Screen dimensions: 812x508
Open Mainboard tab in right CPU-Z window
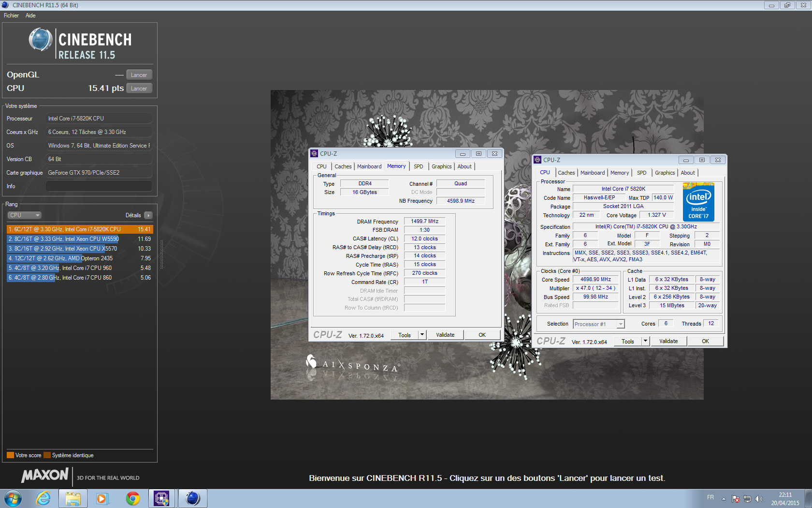coord(593,173)
